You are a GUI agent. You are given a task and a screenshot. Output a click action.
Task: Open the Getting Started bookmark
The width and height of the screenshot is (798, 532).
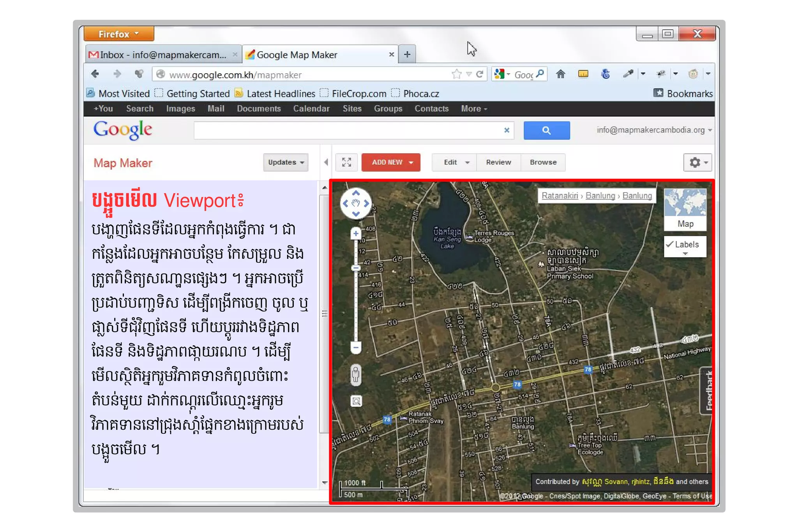click(x=192, y=94)
